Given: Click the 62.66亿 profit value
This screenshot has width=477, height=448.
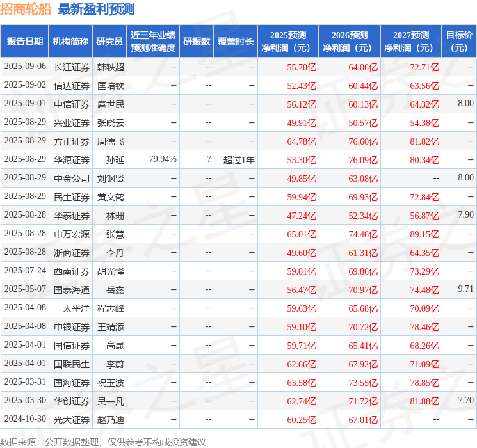Looking at the screenshot, I should point(302,364).
